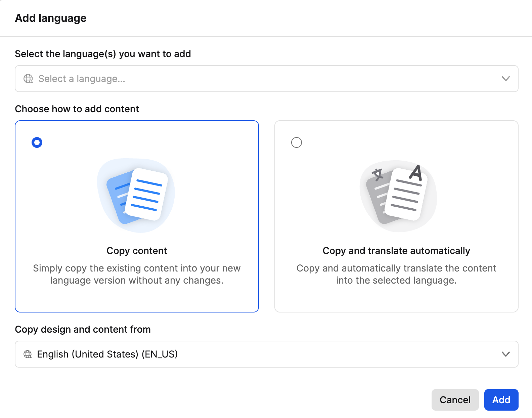Click 'Copy and automatically translate' description
This screenshot has height=418, width=532.
(396, 274)
